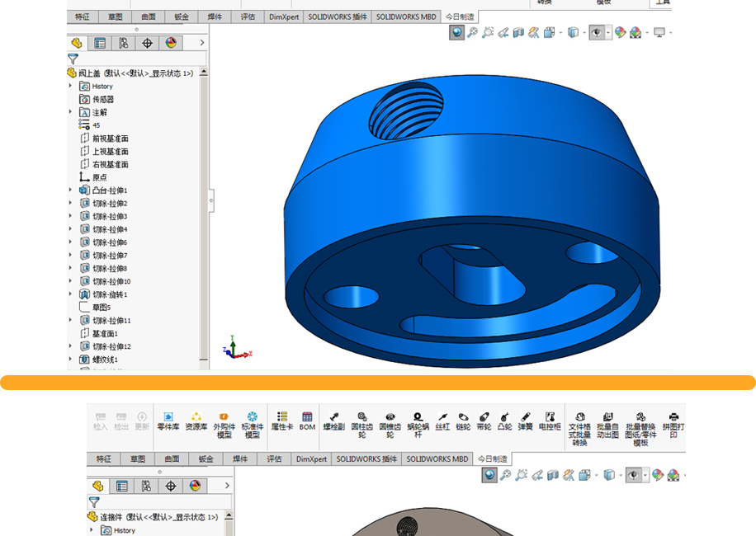Click the threaded hole on the blue model

pyautogui.click(x=406, y=110)
